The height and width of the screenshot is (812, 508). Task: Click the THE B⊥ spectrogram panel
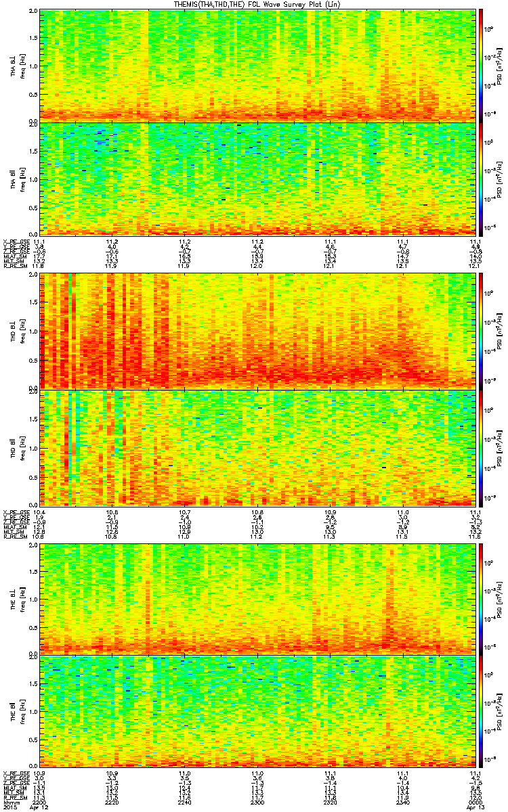click(257, 598)
